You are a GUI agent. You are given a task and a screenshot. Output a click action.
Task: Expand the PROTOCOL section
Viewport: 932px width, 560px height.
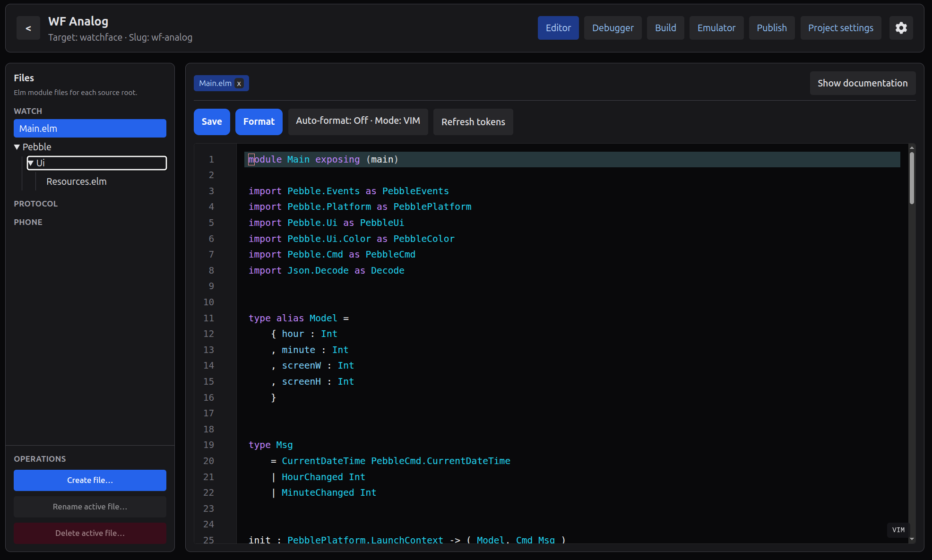point(36,204)
